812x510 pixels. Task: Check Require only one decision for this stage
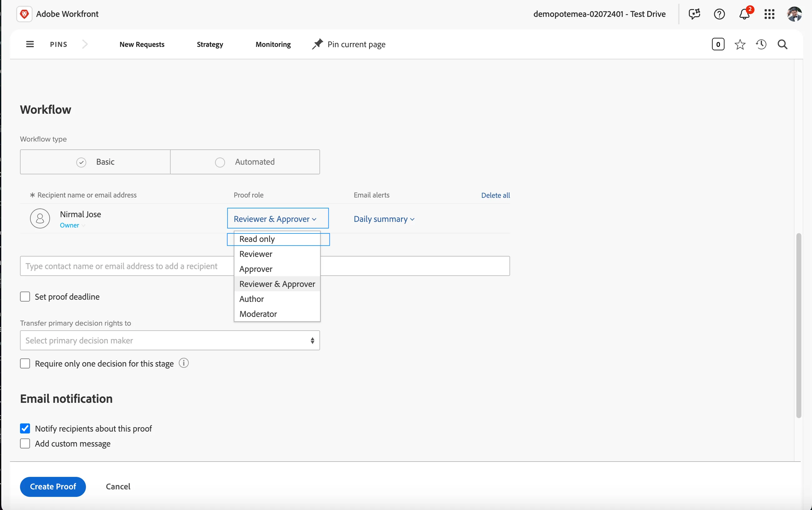pyautogui.click(x=25, y=363)
